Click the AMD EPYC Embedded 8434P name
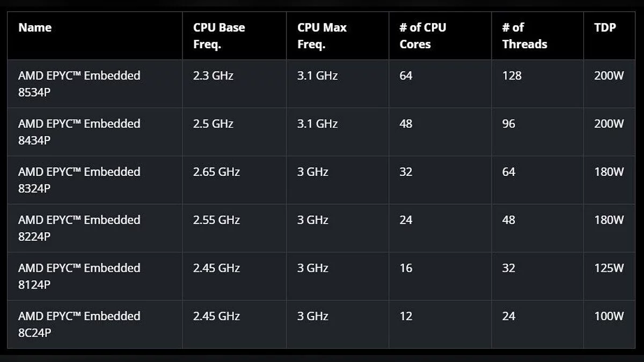The height and width of the screenshot is (362, 644). pos(79,131)
